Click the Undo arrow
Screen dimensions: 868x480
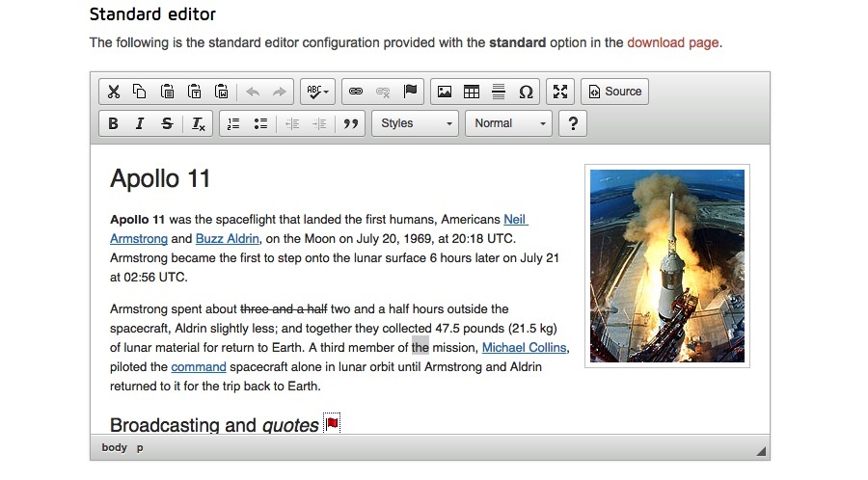pos(253,92)
